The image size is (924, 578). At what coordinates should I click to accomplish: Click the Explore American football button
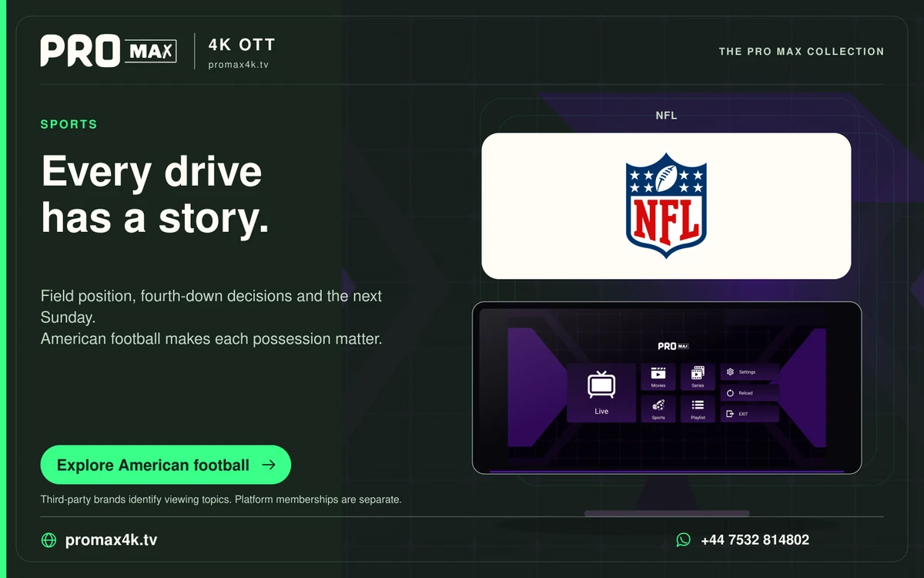coord(166,465)
